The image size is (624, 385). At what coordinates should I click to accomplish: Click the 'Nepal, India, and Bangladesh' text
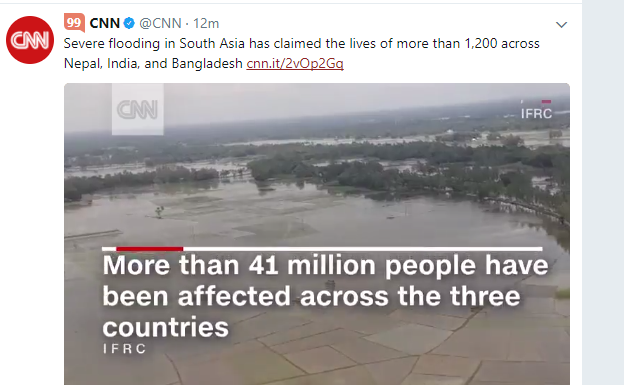(153, 63)
